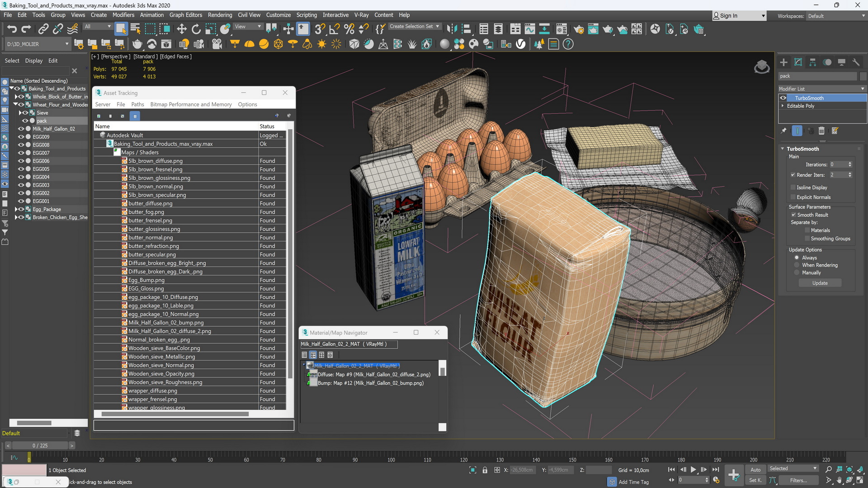Image resolution: width=868 pixels, height=488 pixels.
Task: Toggle Isoline Display checkbox
Action: coord(793,187)
